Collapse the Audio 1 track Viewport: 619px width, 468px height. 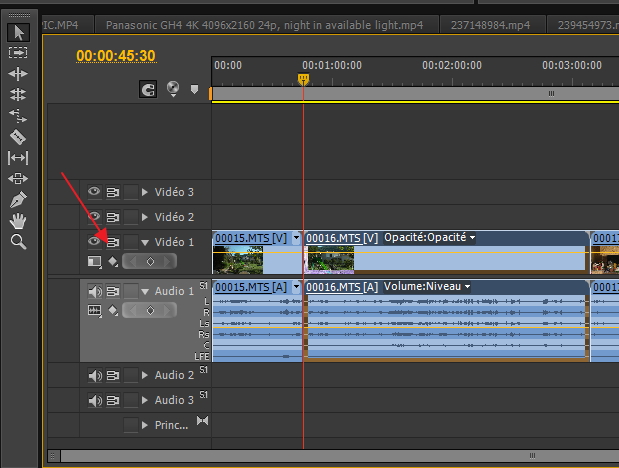pos(145,291)
